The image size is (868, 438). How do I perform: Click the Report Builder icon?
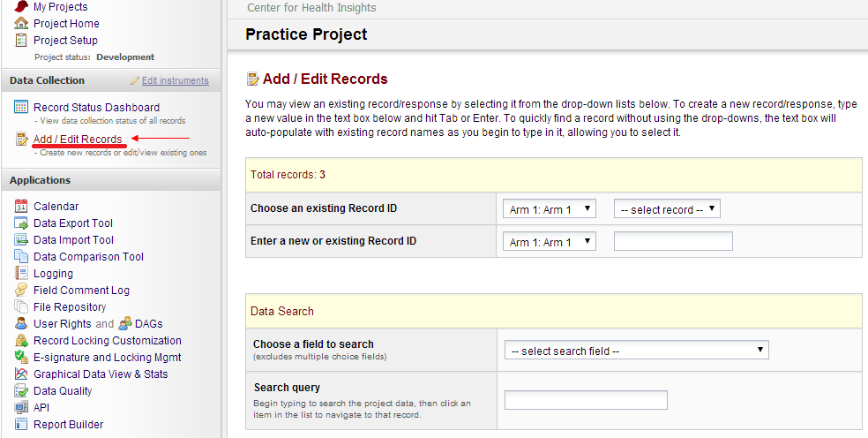21,425
